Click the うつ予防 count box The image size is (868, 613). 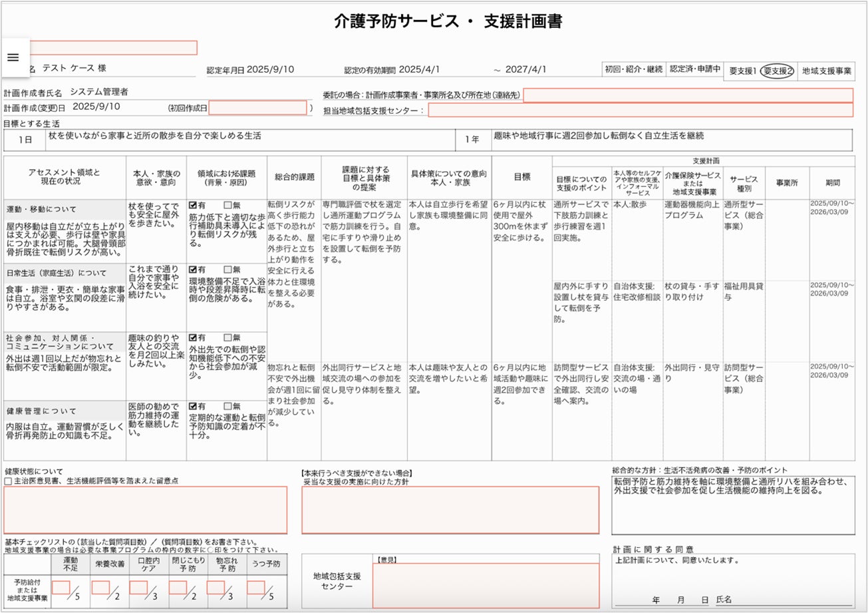[256, 588]
